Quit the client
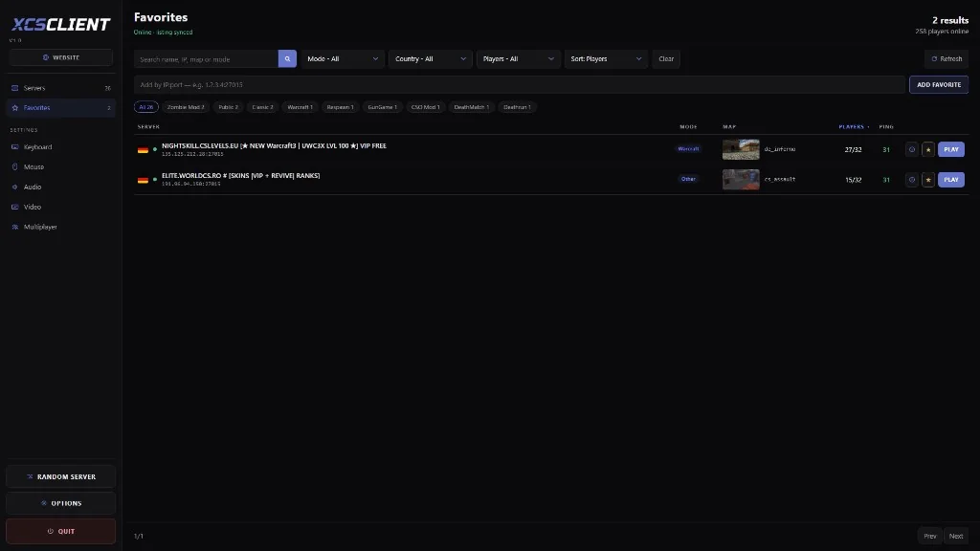 coord(60,531)
